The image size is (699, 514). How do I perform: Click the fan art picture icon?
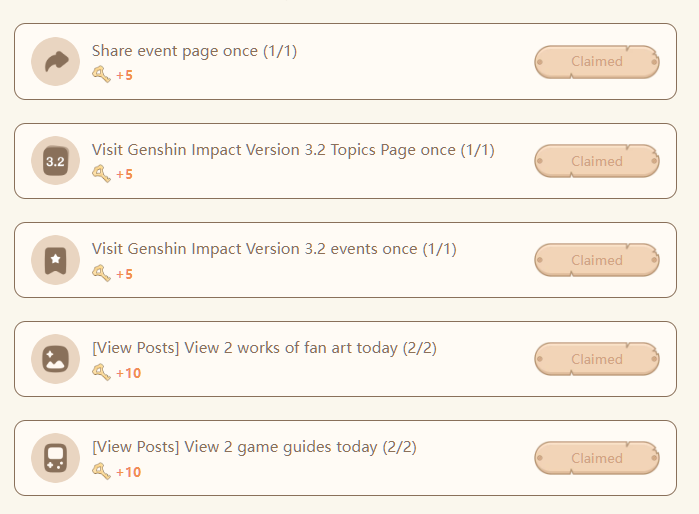[x=56, y=359]
